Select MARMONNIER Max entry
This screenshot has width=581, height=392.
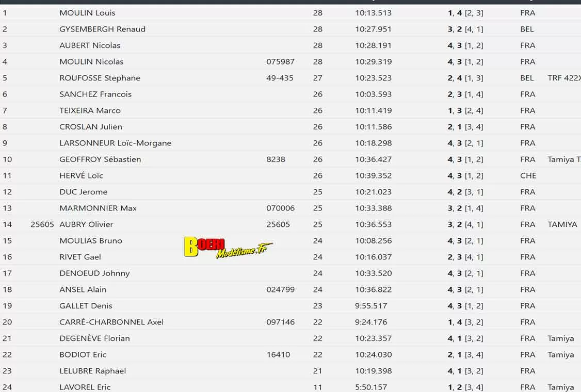(98, 208)
